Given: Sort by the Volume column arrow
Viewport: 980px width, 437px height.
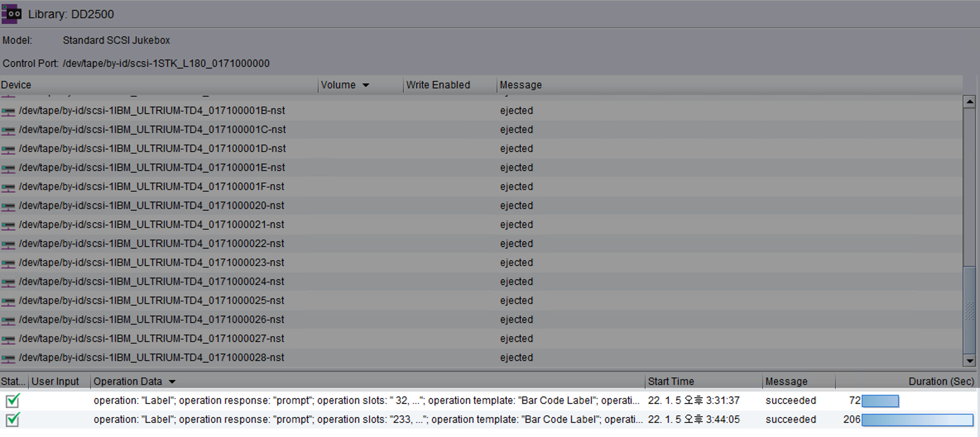Looking at the screenshot, I should 366,85.
